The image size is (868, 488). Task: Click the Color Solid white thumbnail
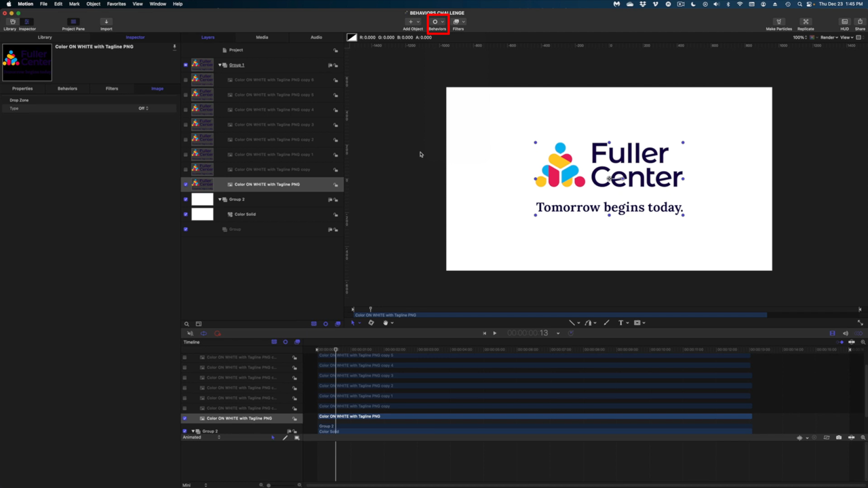[202, 214]
